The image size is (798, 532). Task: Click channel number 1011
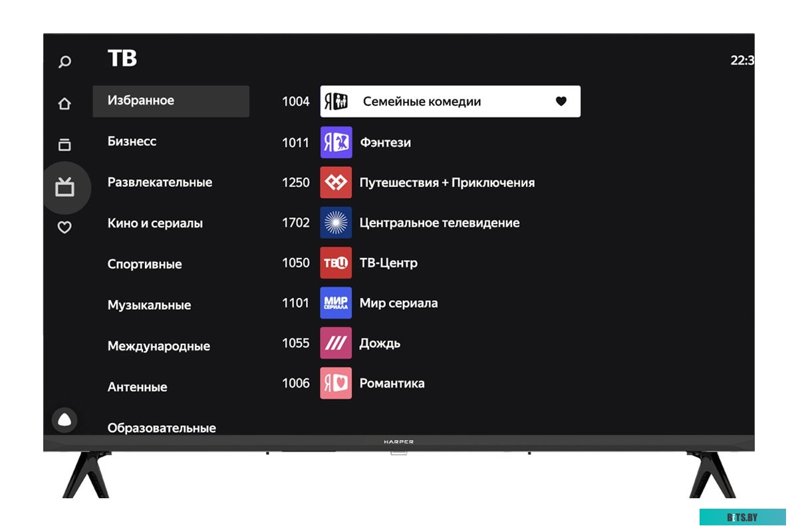(x=296, y=142)
